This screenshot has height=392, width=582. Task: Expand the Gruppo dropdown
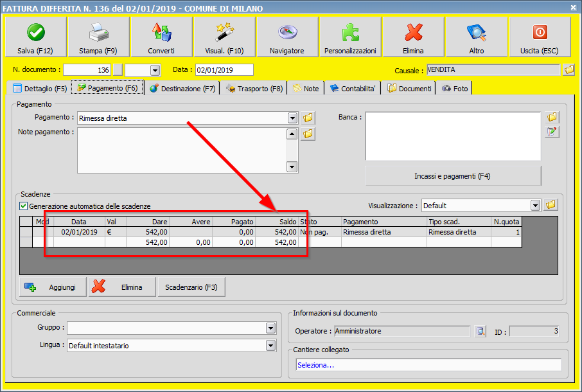[270, 328]
